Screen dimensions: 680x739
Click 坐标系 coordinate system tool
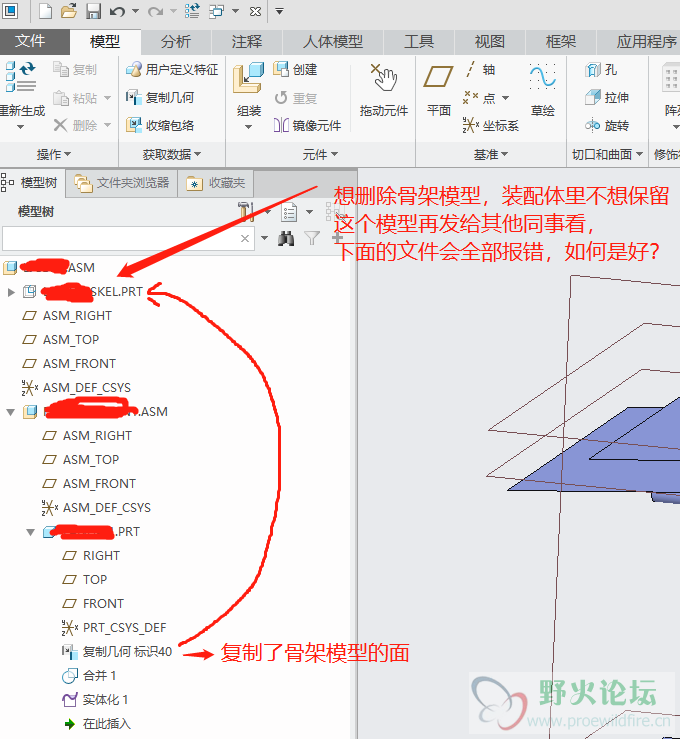pyautogui.click(x=491, y=125)
